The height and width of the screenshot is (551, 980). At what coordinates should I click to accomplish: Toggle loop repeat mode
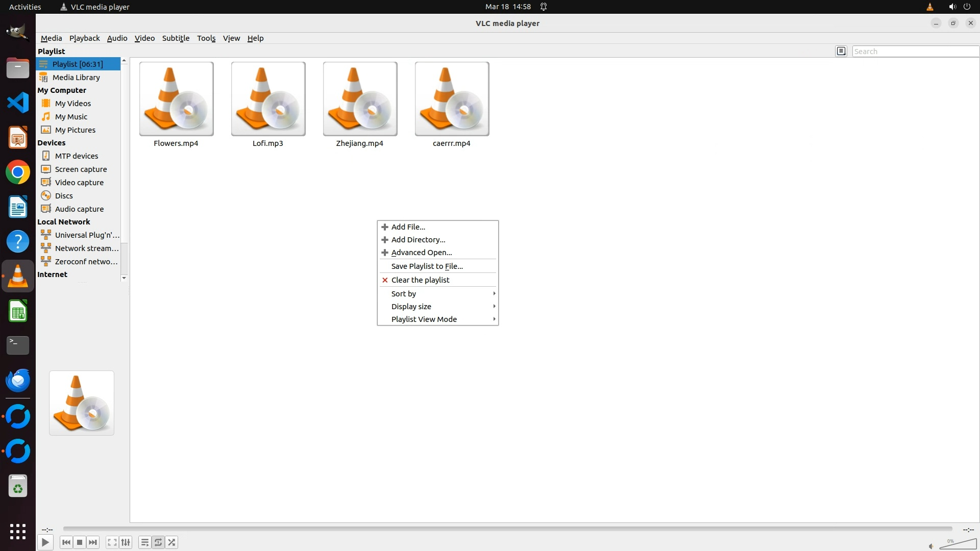(x=158, y=542)
